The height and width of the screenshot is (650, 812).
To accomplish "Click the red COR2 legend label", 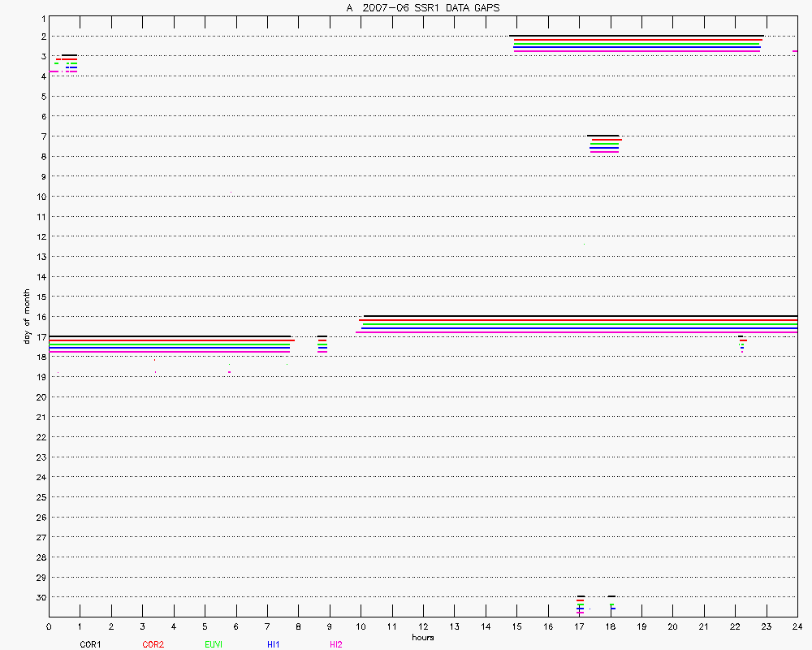I will coord(153,644).
